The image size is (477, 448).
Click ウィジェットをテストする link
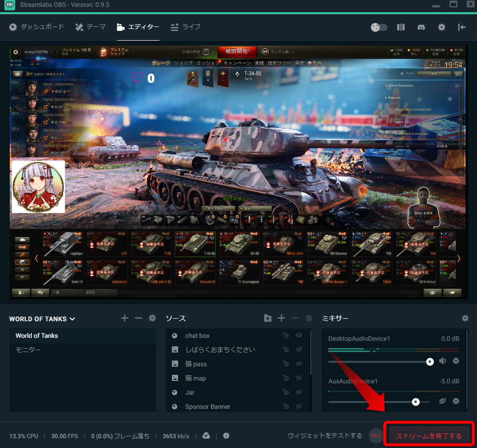click(x=325, y=436)
